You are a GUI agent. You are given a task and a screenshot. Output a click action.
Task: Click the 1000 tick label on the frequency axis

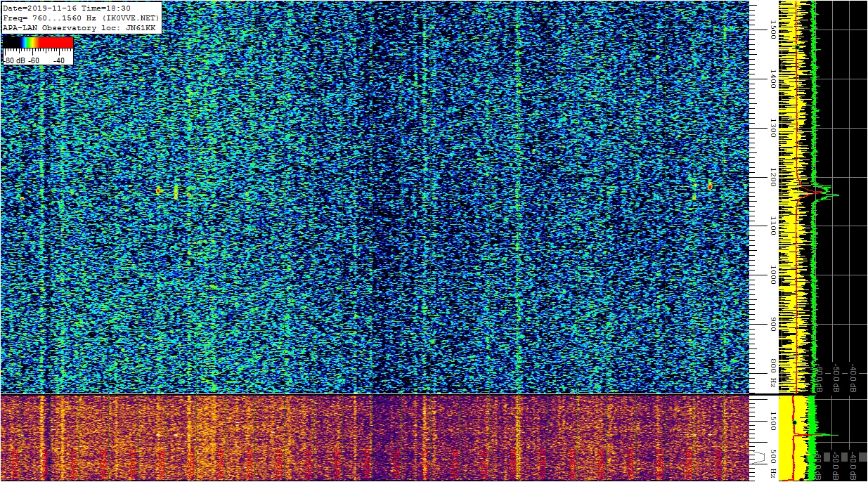(772, 275)
